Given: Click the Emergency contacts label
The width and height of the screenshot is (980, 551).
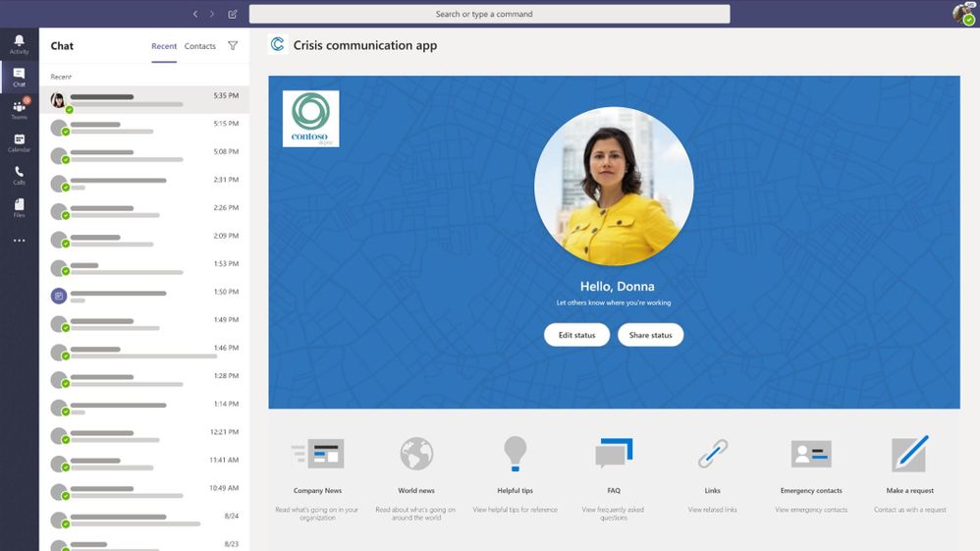Looking at the screenshot, I should pyautogui.click(x=811, y=490).
